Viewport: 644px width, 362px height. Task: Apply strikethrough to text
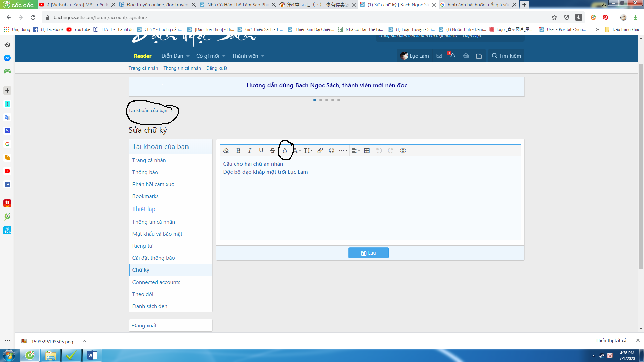point(272,150)
